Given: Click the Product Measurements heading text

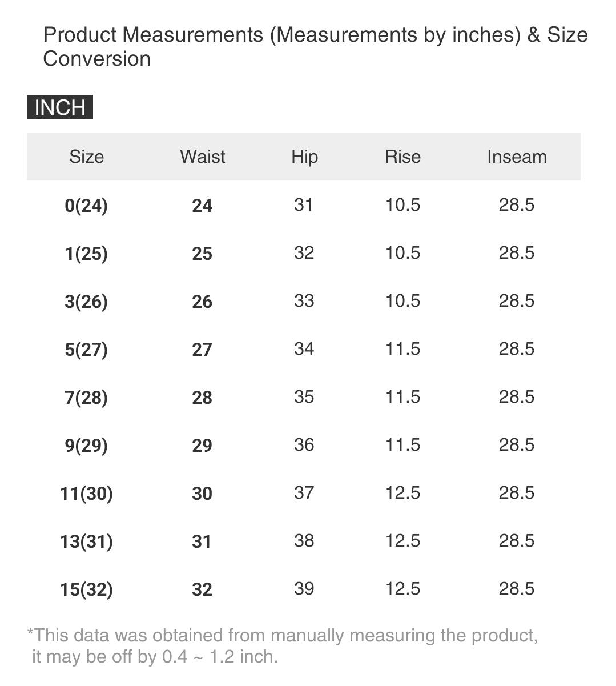Looking at the screenshot, I should pyautogui.click(x=315, y=47).
